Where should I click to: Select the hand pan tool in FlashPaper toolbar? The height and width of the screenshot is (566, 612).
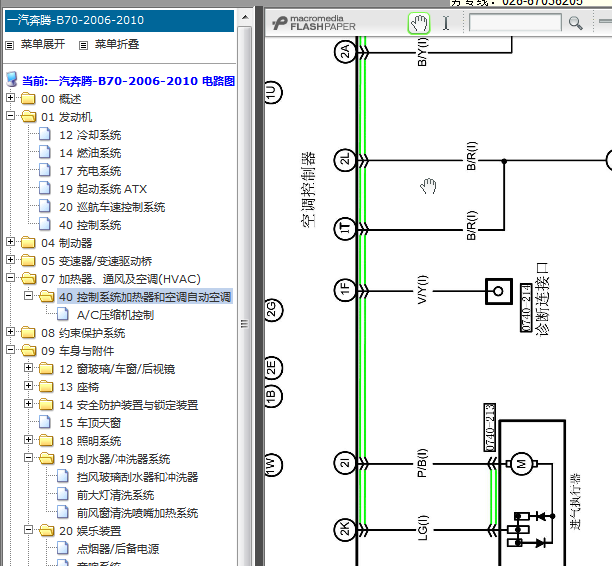click(x=418, y=23)
